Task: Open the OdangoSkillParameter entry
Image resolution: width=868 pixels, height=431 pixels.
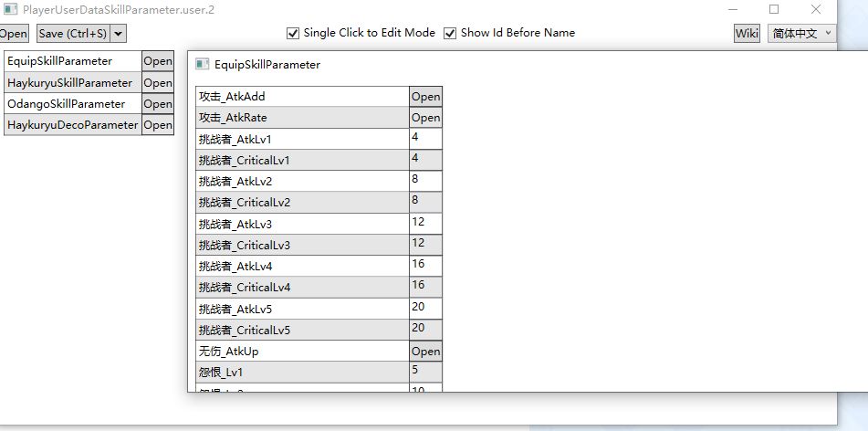Action: pos(157,104)
